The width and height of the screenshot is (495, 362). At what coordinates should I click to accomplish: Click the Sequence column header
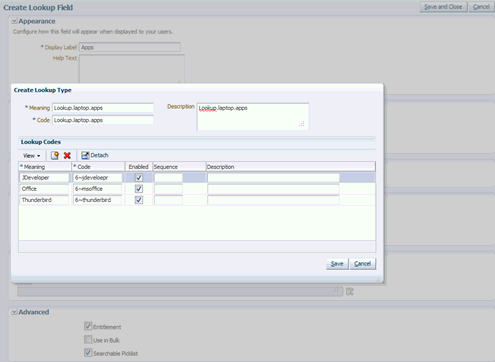(x=179, y=167)
